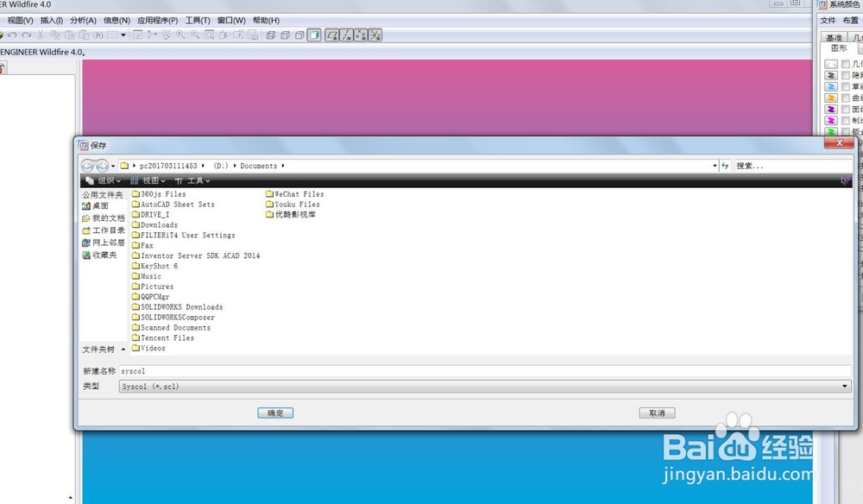Open the Views (视图) dropdown in dialog
The height and width of the screenshot is (504, 863).
click(148, 180)
